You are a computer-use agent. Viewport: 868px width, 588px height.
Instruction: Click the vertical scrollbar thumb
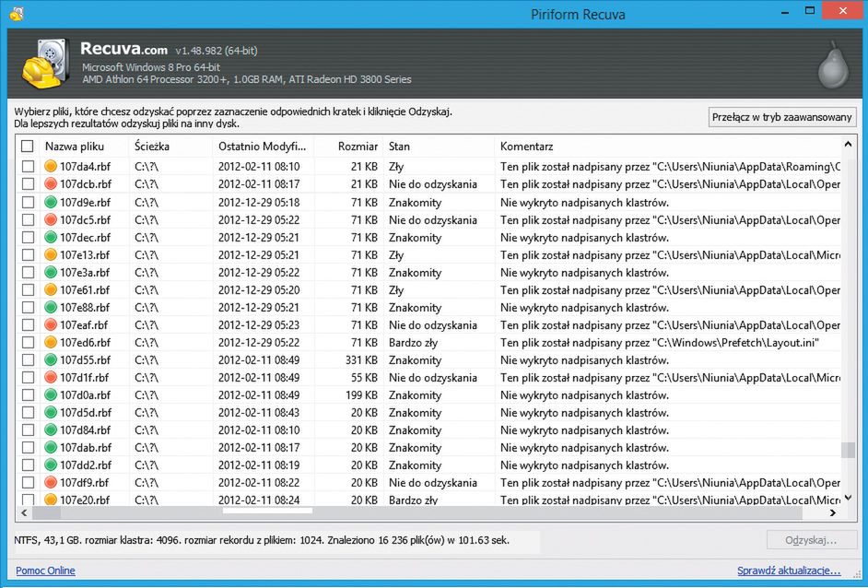(848, 450)
